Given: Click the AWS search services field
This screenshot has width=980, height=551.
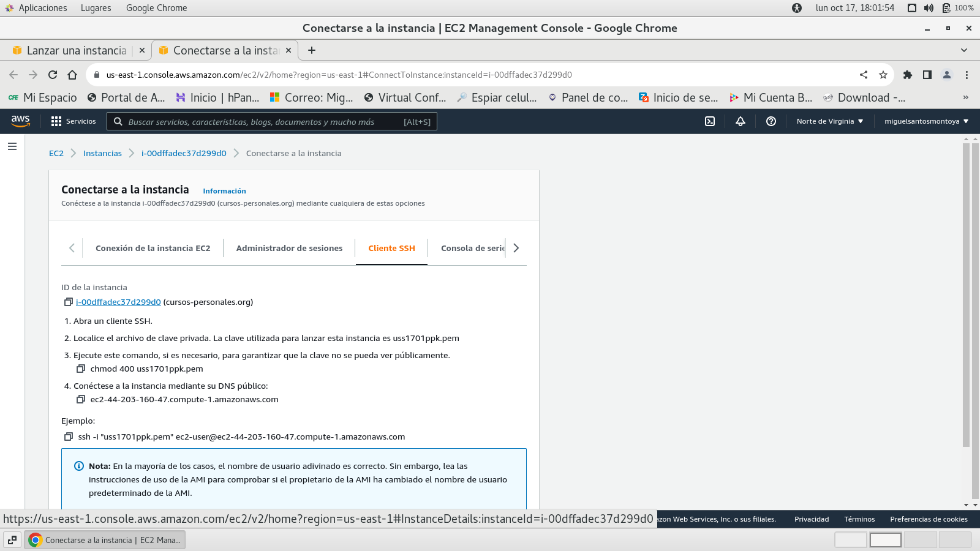Looking at the screenshot, I should point(263,122).
